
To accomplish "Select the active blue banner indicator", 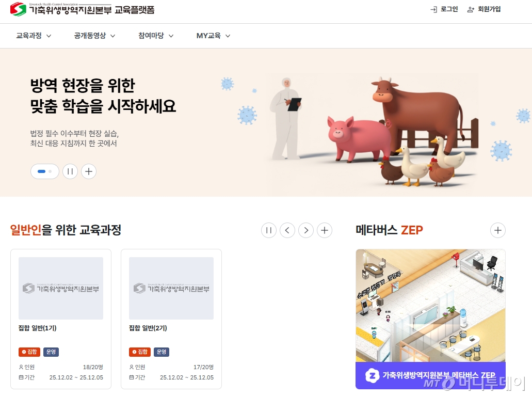I will pos(41,171).
